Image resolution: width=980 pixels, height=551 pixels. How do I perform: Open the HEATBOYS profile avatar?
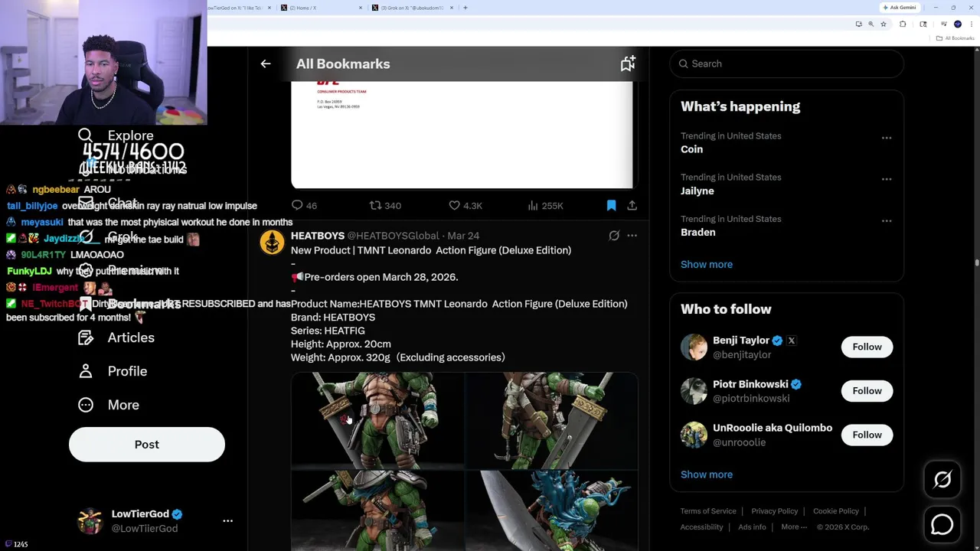272,242
